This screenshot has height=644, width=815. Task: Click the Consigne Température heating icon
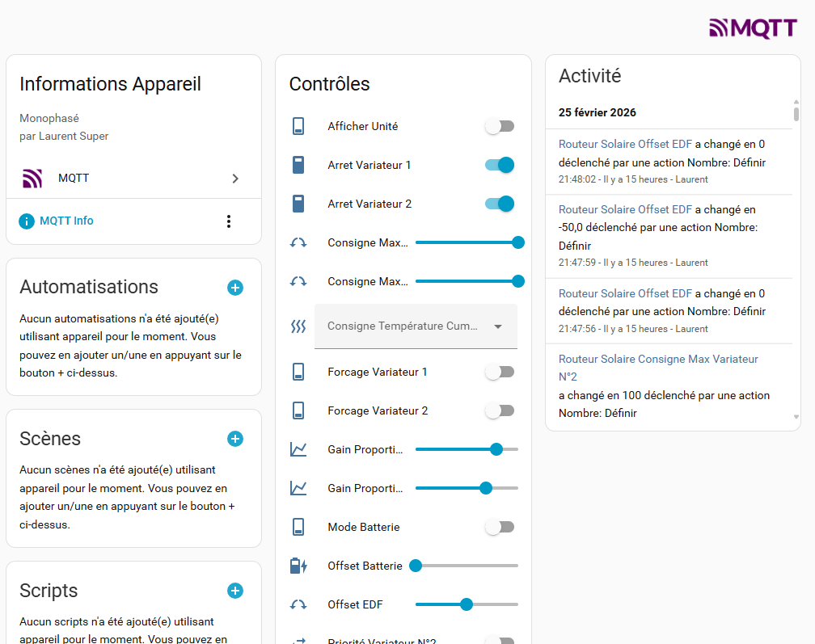[x=298, y=326]
